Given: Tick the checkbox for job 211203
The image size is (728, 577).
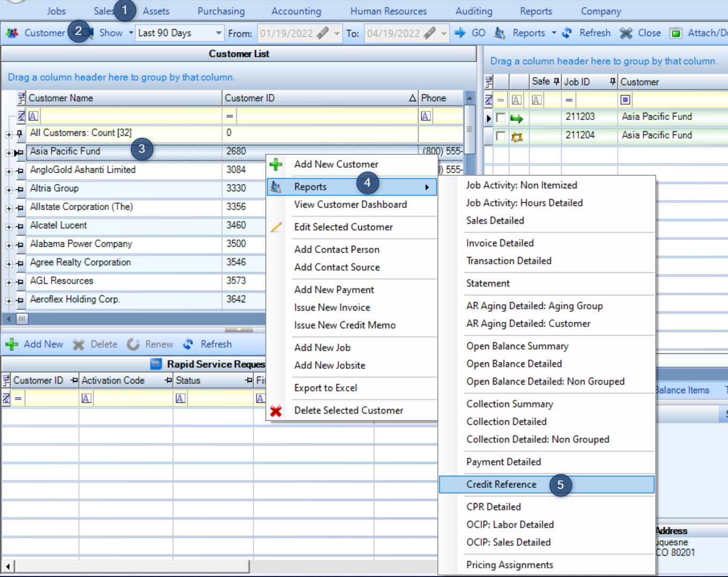Looking at the screenshot, I should click(501, 118).
